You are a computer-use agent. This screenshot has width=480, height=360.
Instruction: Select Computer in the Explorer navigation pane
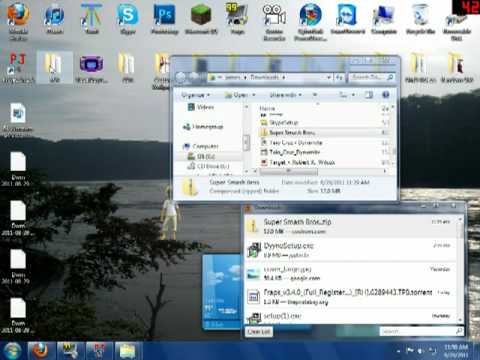(201, 146)
